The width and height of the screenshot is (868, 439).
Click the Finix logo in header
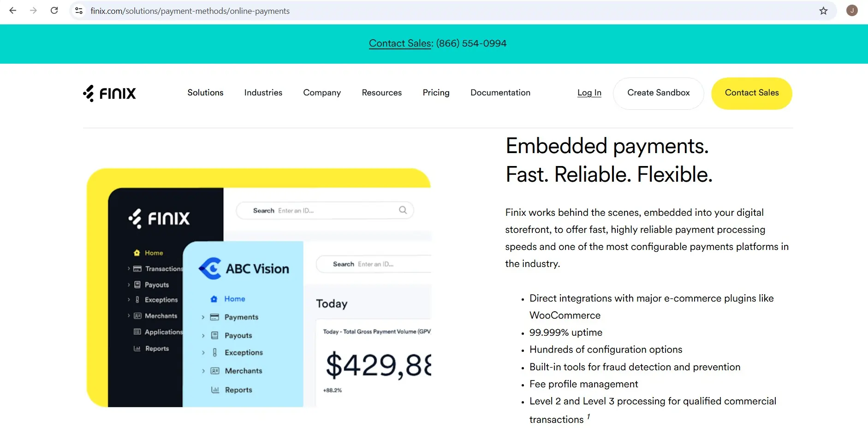click(x=109, y=94)
